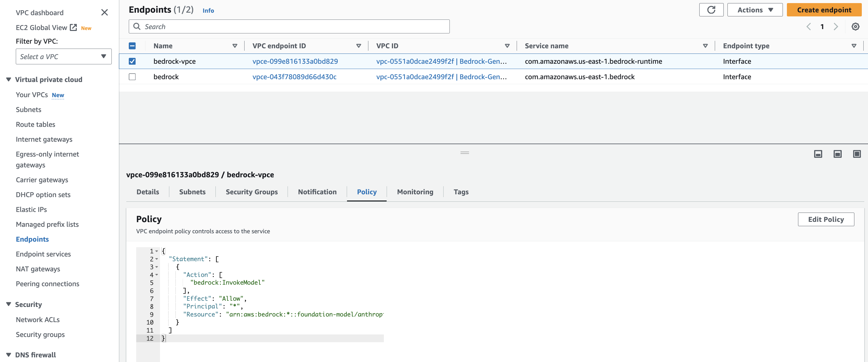
Task: Open table preferences gear icon
Action: coord(855,27)
